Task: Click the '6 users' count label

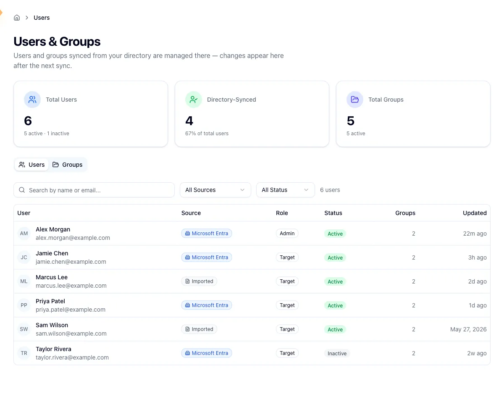Action: tap(330, 190)
